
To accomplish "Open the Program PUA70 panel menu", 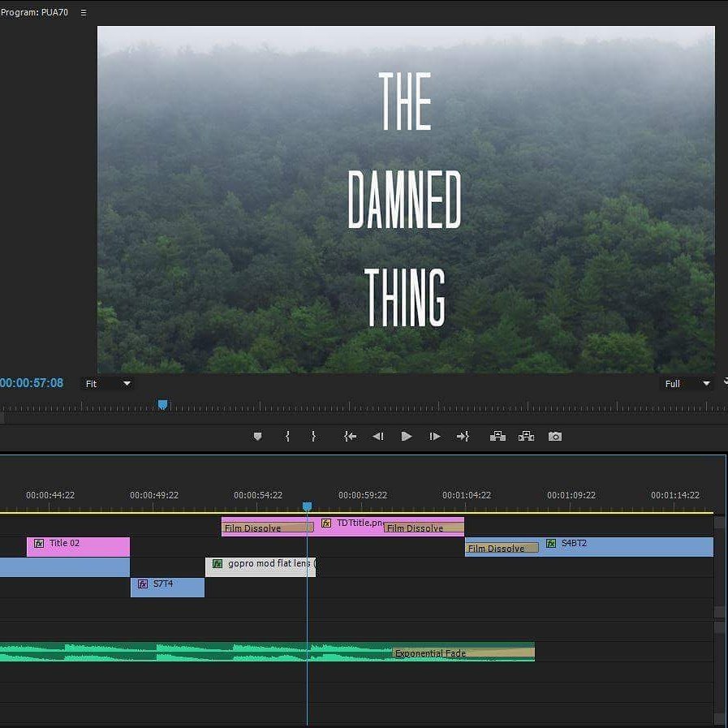I will tap(84, 12).
